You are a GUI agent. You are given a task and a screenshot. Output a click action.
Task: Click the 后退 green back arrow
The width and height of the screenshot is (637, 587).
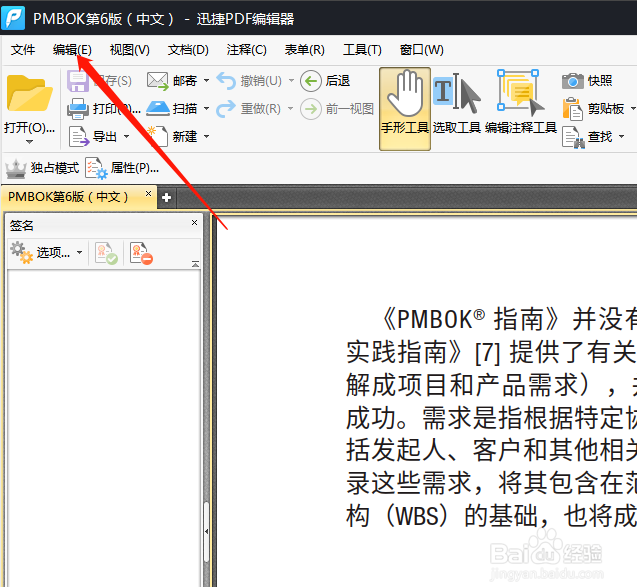click(x=311, y=81)
